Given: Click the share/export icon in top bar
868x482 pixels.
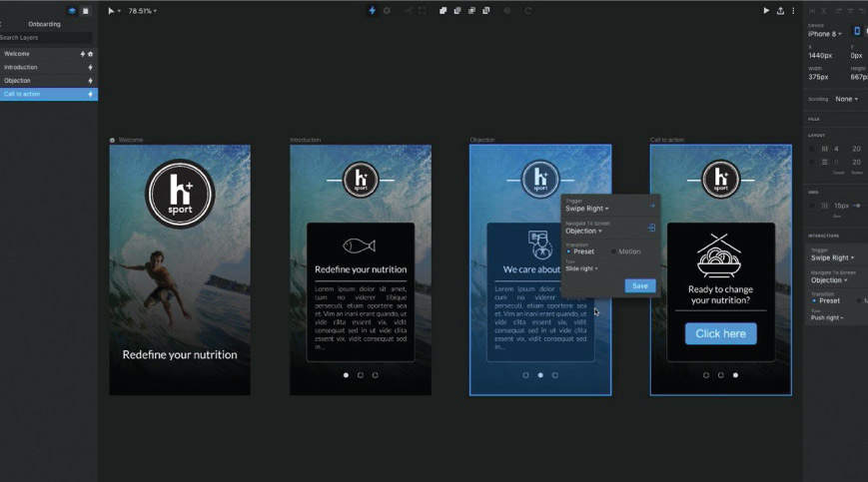Looking at the screenshot, I should (780, 11).
